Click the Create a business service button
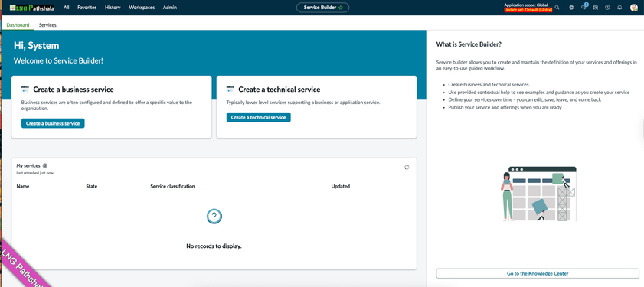Screen dimensions: 644x287 coord(53,123)
